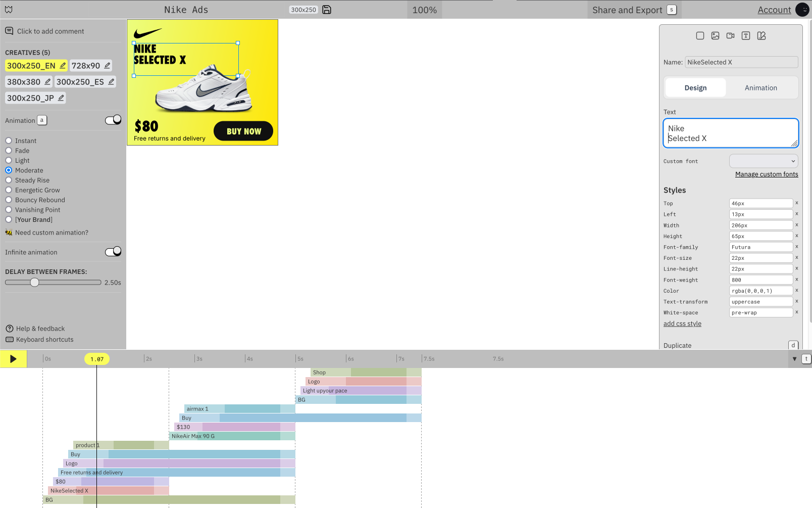812x508 pixels.
Task: Toggle the Animation switch
Action: [113, 120]
